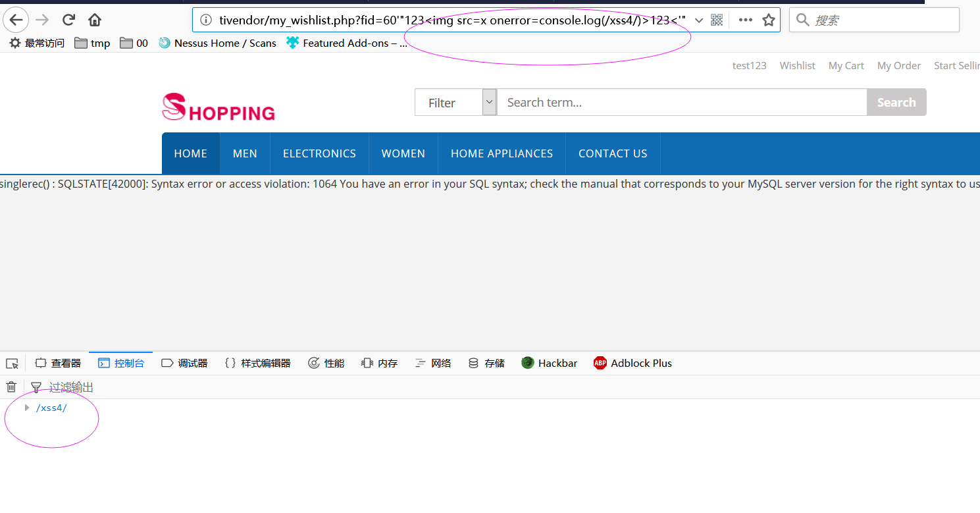Show site information icon in address bar
Screen dimensions: 980x513
point(206,20)
